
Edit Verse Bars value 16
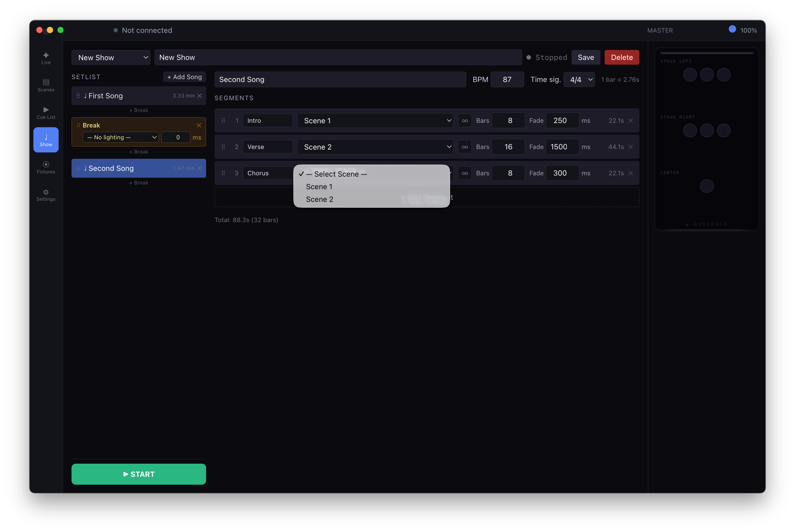(x=508, y=147)
